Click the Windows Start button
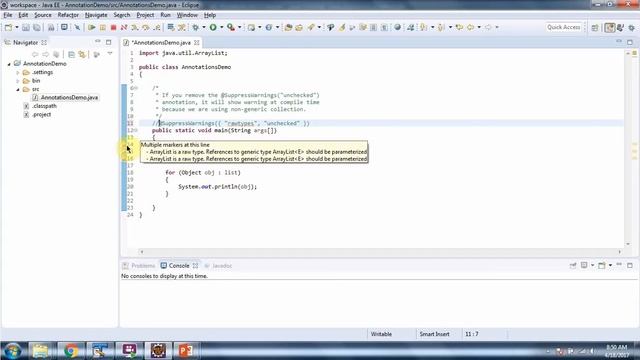 (x=13, y=351)
